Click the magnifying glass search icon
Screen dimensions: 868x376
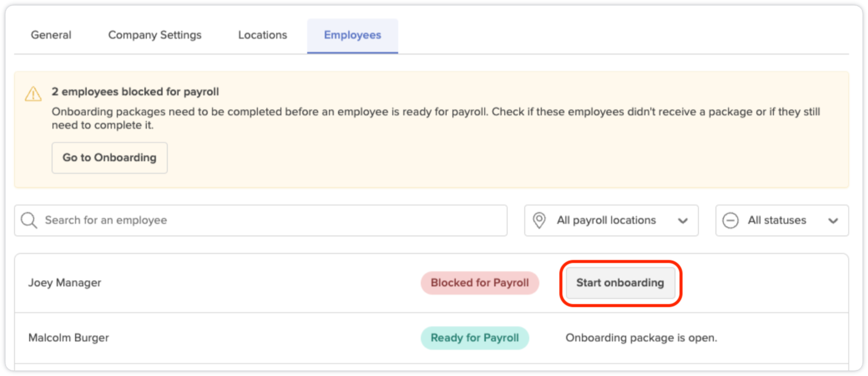[29, 220]
